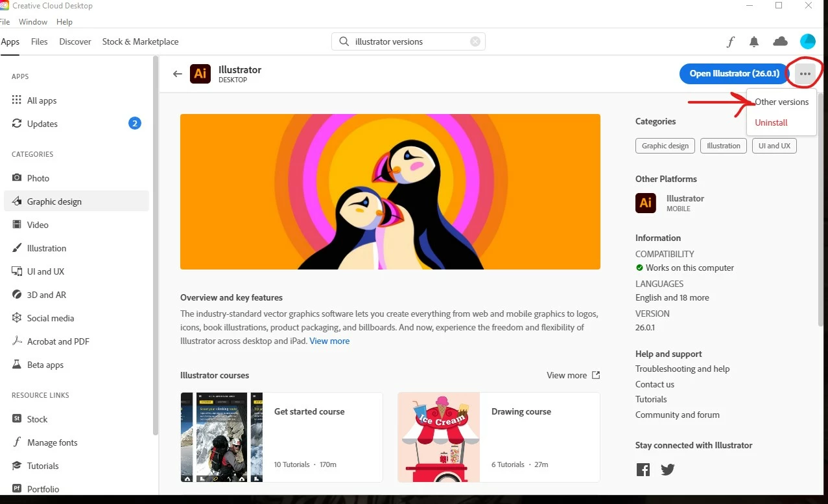Click View more for Illustrator courses
The height and width of the screenshot is (504, 828).
click(x=573, y=375)
